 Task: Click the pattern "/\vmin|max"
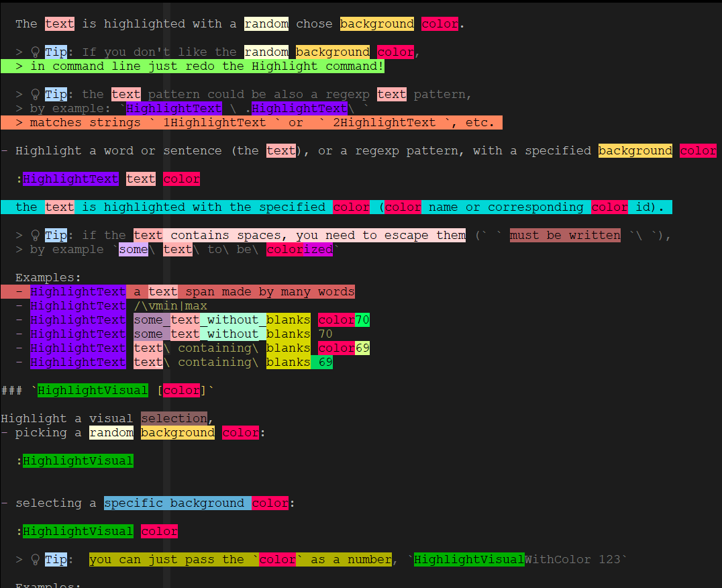coord(170,305)
